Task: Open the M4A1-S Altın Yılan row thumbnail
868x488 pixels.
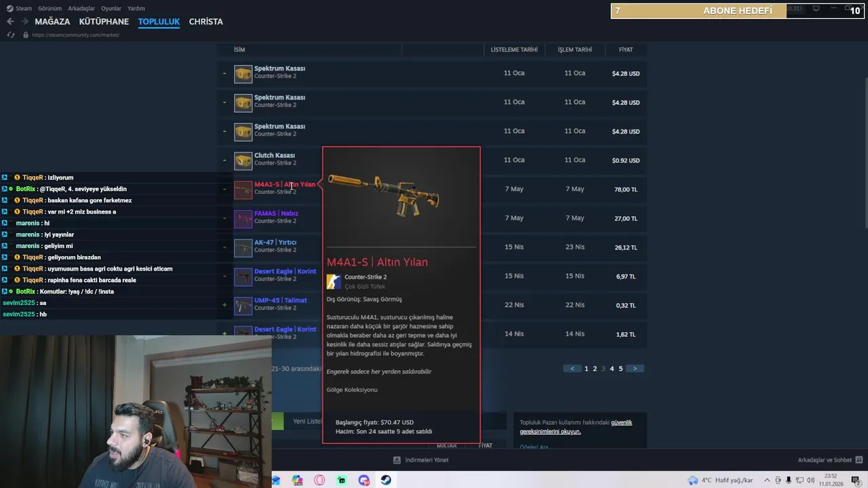Action: [243, 190]
